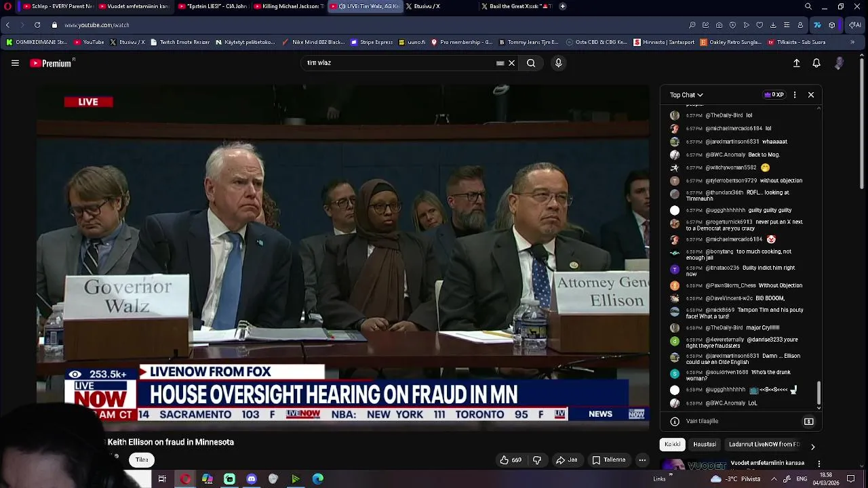Open the browser AI assistant button
The image size is (868, 488).
pyautogui.click(x=855, y=25)
